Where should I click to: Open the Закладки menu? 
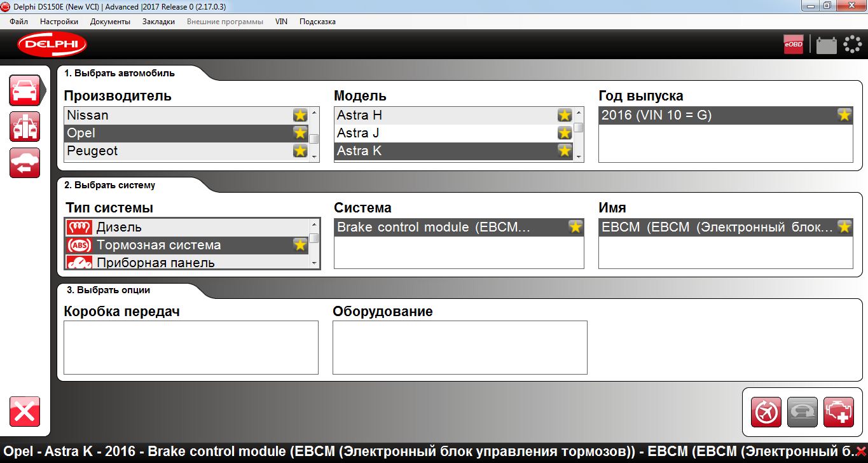[158, 22]
